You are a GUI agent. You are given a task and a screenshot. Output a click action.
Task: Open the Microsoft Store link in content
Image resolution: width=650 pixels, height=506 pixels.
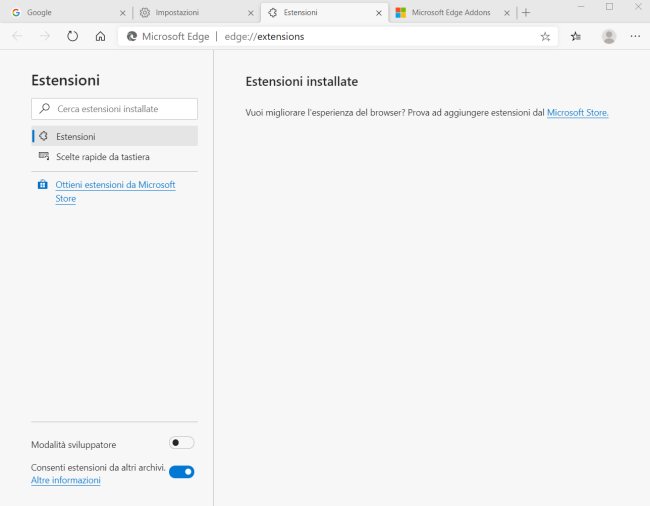[x=577, y=113]
